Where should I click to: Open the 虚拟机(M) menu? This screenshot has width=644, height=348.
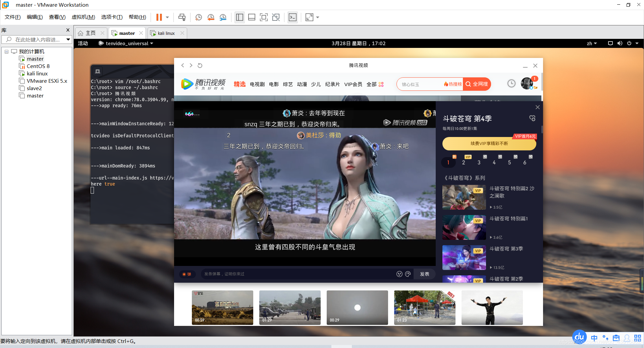(x=83, y=17)
